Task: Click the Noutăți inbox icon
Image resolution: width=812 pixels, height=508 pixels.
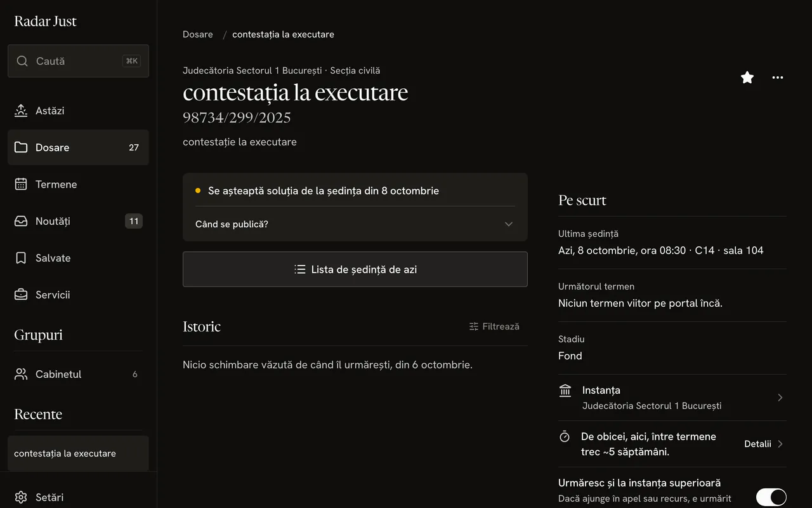Action: [x=21, y=221]
